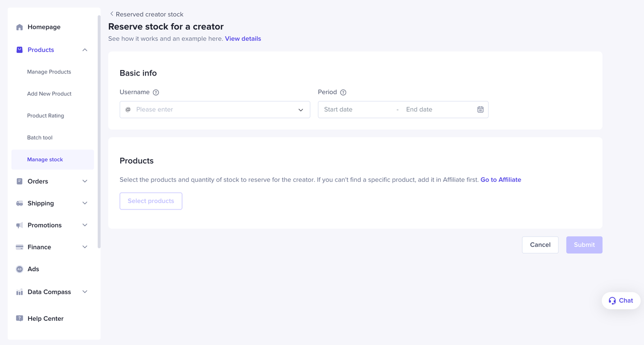The image size is (644, 345).
Task: Click the Help Center question icon
Action: [x=20, y=318]
